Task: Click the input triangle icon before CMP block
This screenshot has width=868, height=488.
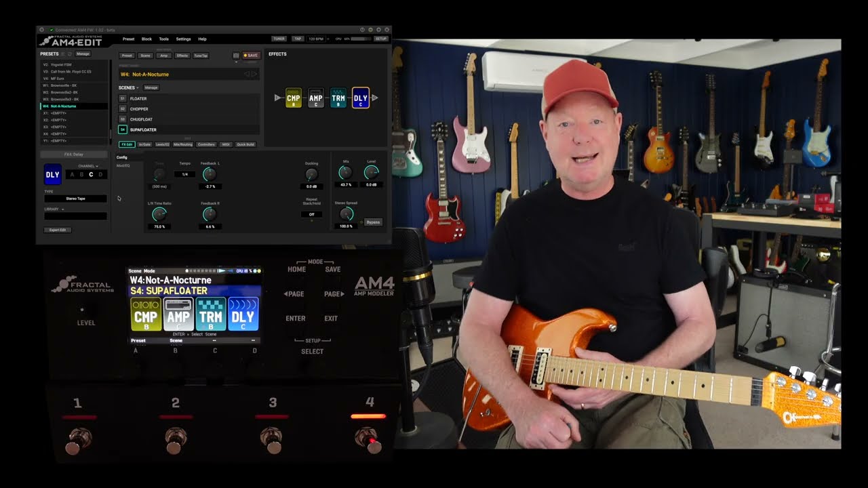Action: pyautogui.click(x=277, y=98)
